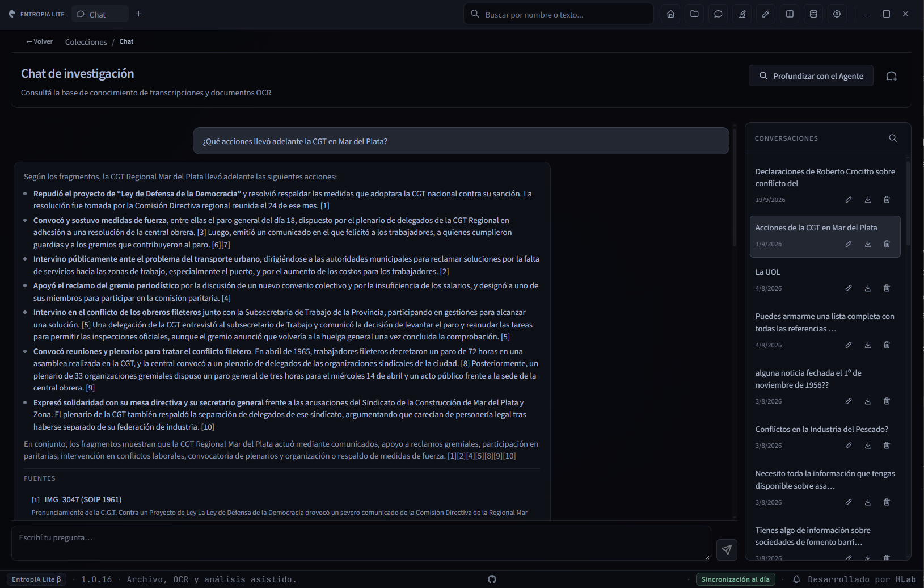Screen dimensions: 924x588
Task: Open the GitHub icon in status bar
Action: pos(492,579)
